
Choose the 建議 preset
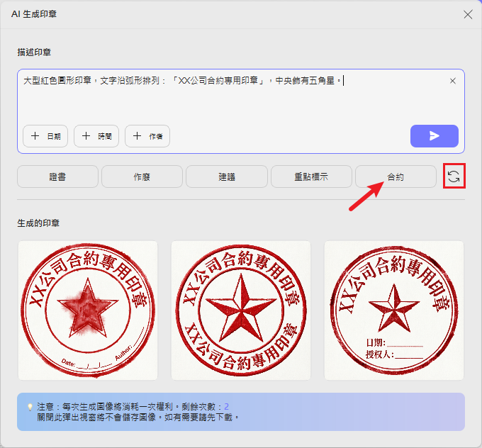[227, 177]
